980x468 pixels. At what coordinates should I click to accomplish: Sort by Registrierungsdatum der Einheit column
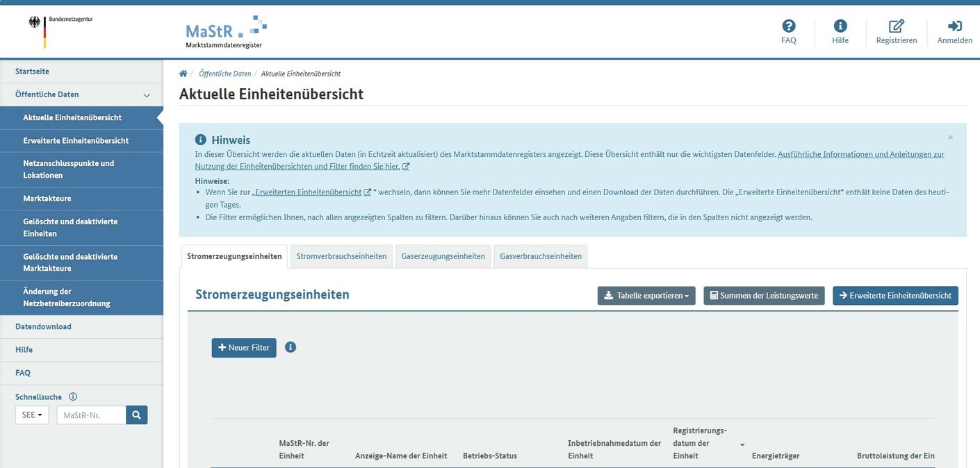tap(700, 443)
